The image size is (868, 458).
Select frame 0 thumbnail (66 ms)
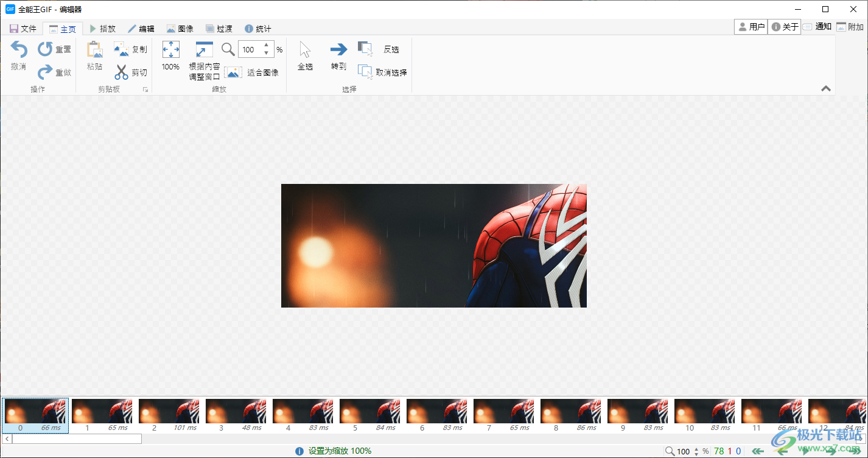35,416
